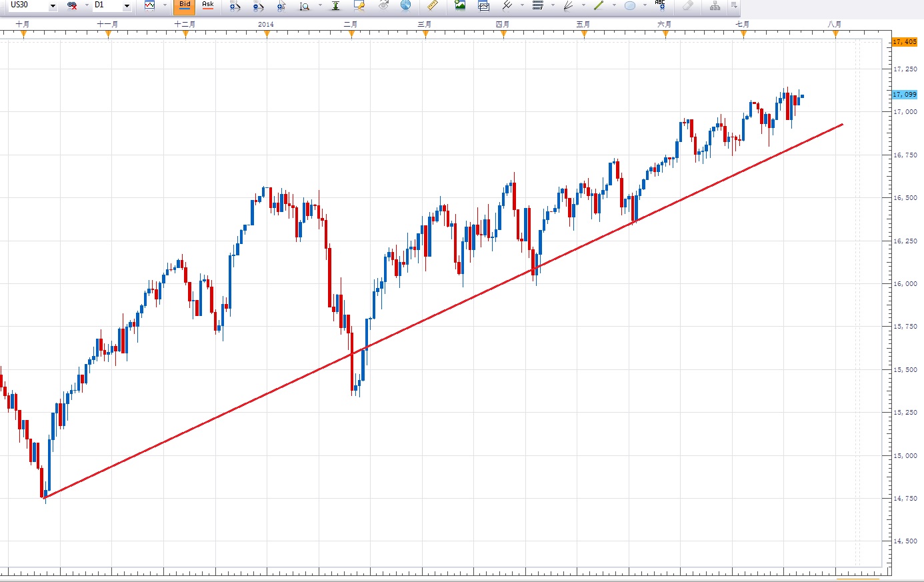Click the hierarchy tree icon

click(715, 5)
